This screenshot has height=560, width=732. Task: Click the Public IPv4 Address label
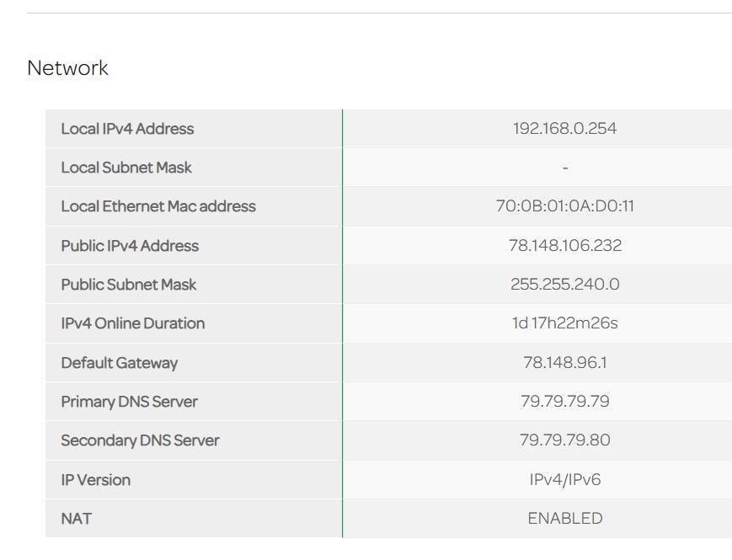pos(130,246)
